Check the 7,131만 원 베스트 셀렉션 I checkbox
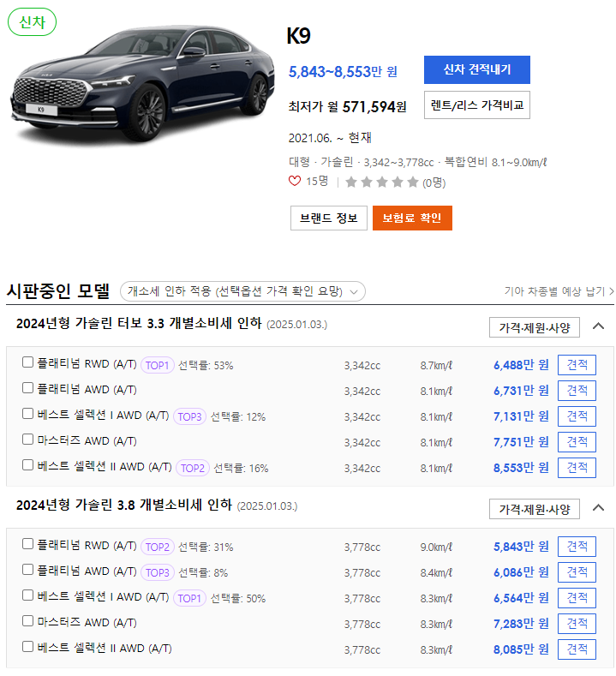This screenshot has width=616, height=676. 27,414
